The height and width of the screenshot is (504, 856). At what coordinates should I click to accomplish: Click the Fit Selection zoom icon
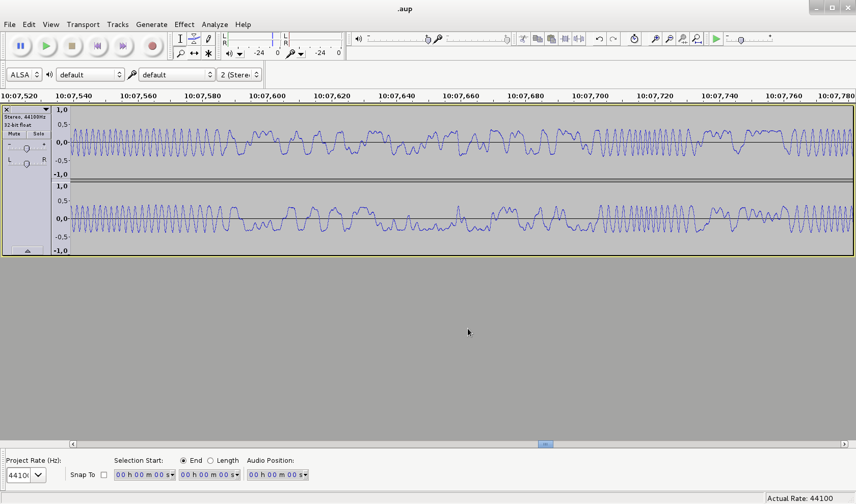click(683, 39)
